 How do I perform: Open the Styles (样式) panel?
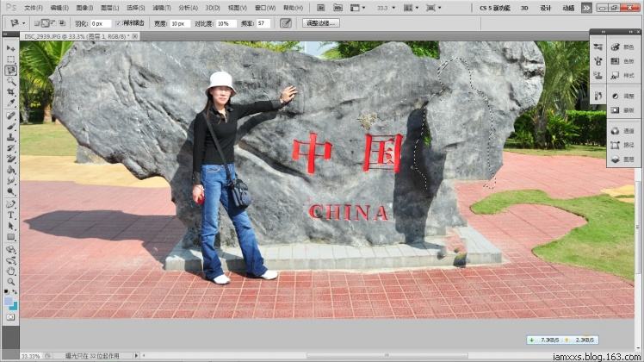pos(622,75)
